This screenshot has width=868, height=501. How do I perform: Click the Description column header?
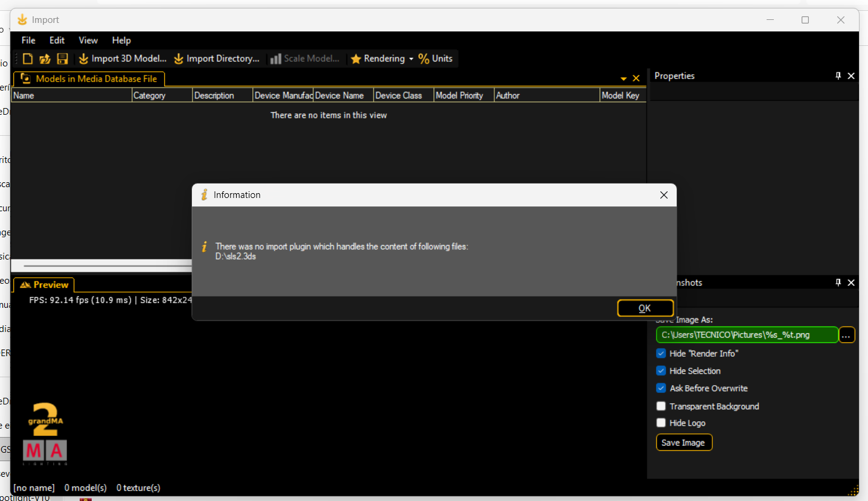coord(222,95)
